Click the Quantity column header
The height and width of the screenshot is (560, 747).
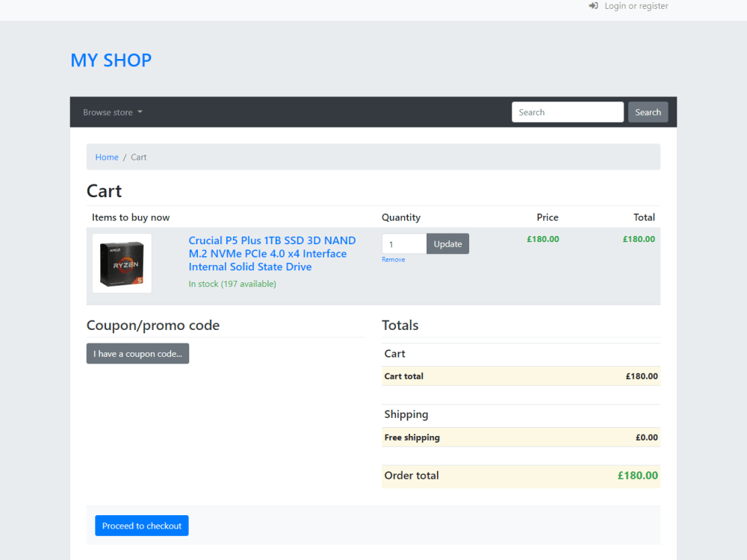point(401,217)
